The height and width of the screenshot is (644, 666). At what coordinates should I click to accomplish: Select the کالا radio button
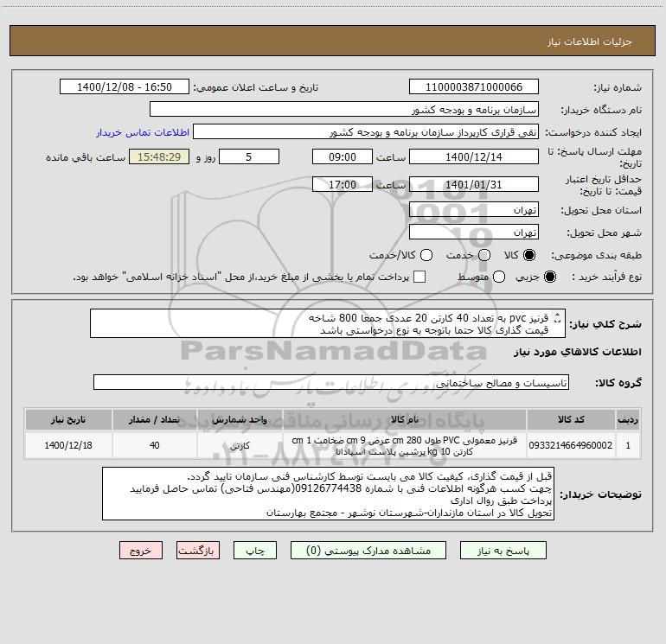[x=529, y=255]
